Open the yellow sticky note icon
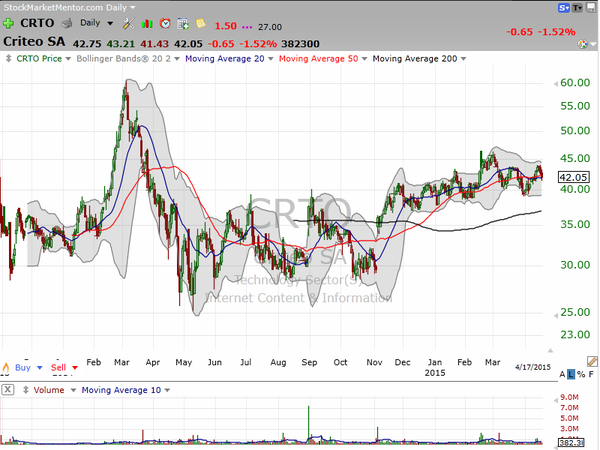 (201, 24)
